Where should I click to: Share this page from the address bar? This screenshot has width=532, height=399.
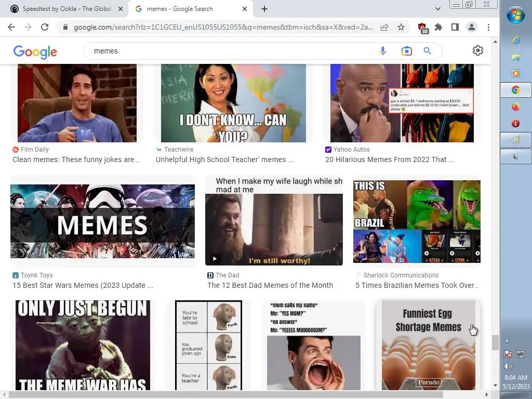coord(384,27)
